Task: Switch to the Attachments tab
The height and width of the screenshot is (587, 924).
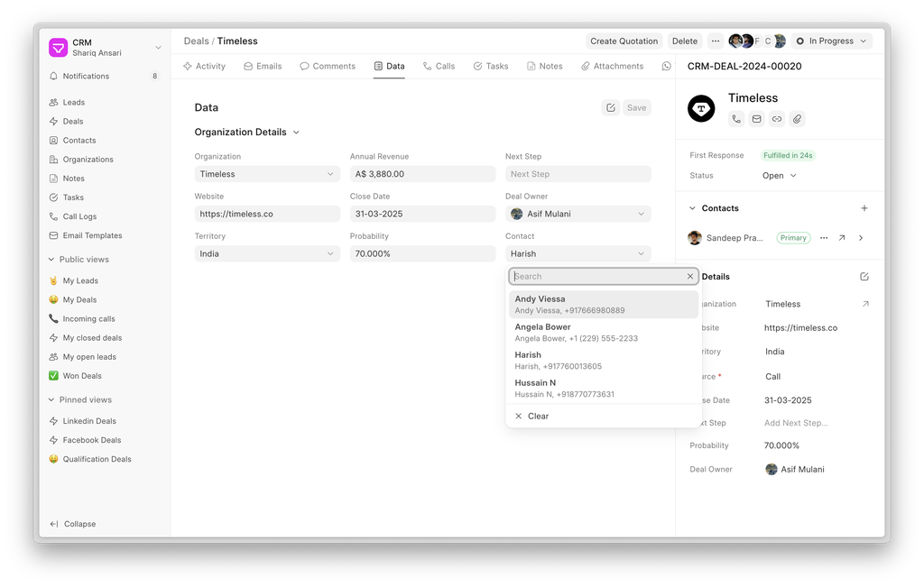Action: pyautogui.click(x=612, y=67)
